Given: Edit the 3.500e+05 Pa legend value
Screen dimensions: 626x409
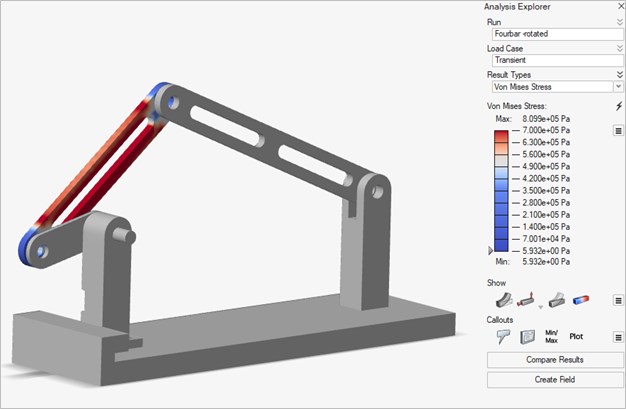Looking at the screenshot, I should (546, 191).
